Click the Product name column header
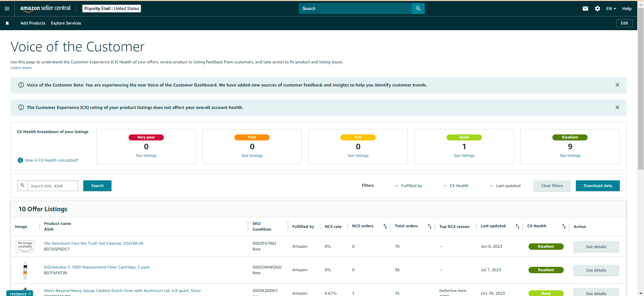 [57, 224]
